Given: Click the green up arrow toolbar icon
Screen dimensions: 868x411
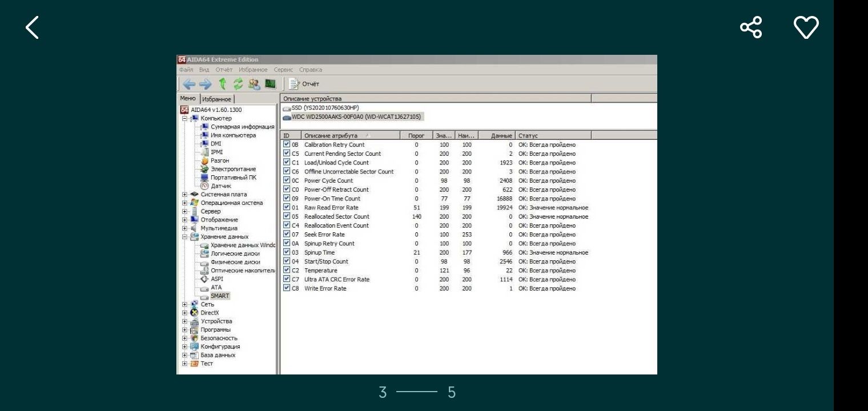Looking at the screenshot, I should tap(223, 84).
